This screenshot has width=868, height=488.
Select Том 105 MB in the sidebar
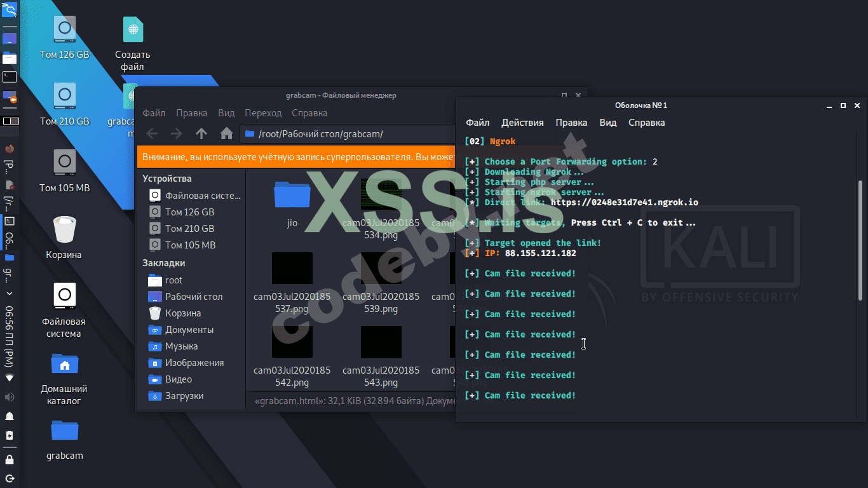pyautogui.click(x=182, y=245)
